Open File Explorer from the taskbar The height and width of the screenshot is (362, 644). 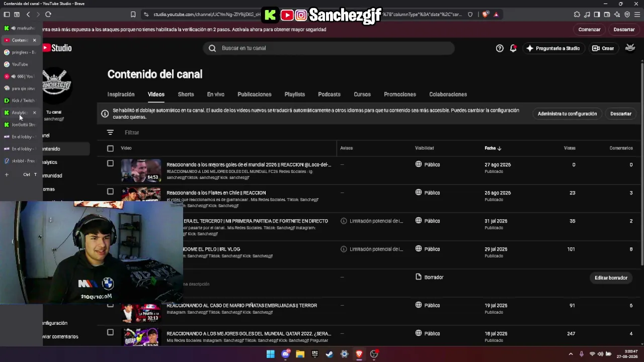point(300,354)
